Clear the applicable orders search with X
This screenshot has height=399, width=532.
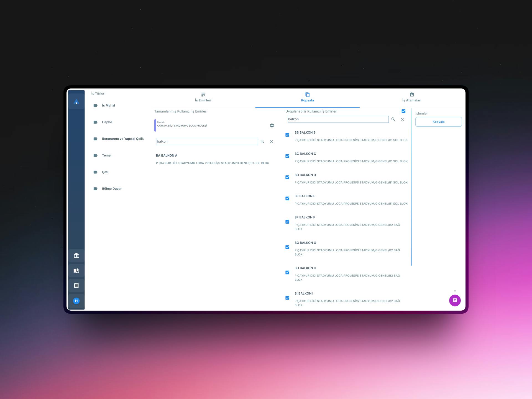[402, 119]
